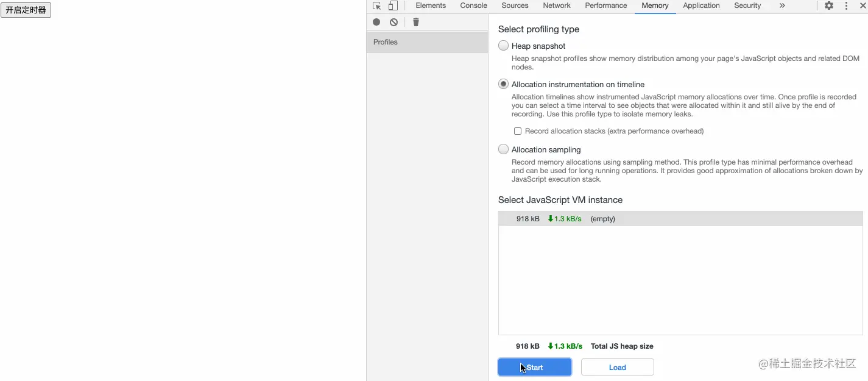Open the DevTools three-dot customize menu
This screenshot has height=381, width=868.
(846, 5)
